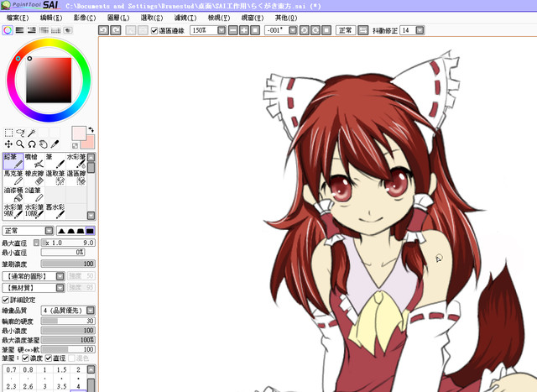
Task: Flip the canvas view horizontally
Action: (362, 30)
